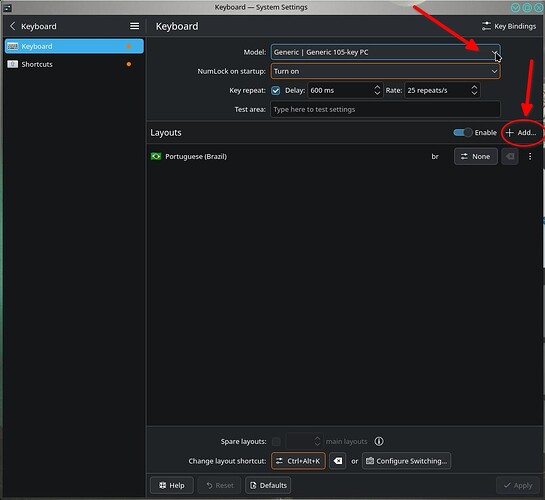Toggle the Key repeat checkbox
This screenshot has width=545, height=500.
276,91
